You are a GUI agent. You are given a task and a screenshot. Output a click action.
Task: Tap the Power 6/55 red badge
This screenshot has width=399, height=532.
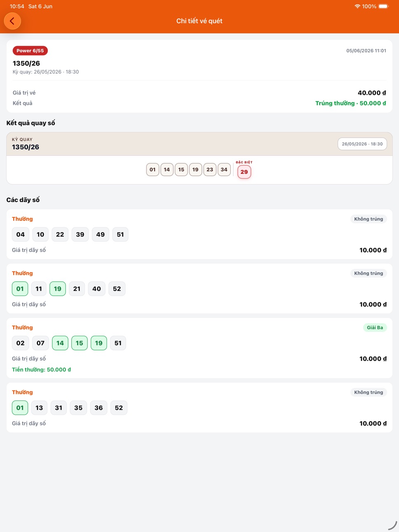pyautogui.click(x=30, y=51)
